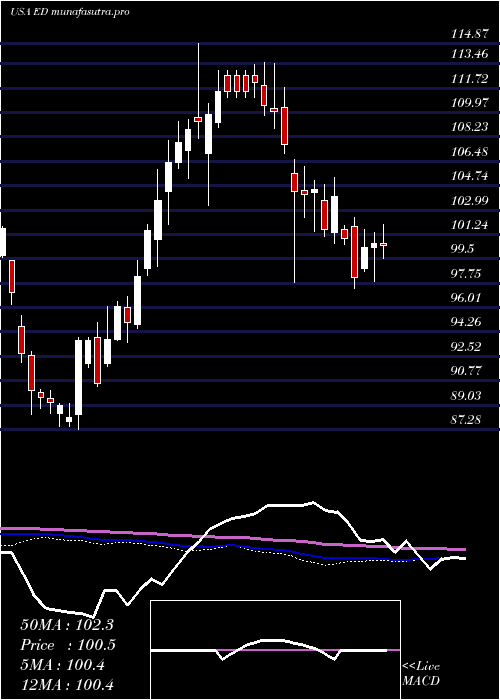Screen dimensions: 500x700
Task: Click the 111.72 price axis label
Action: pos(469,79)
